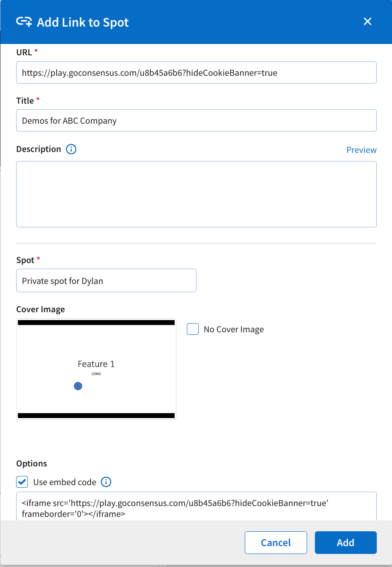This screenshot has width=392, height=567.
Task: Focus the Title field with Demos for ABC Company
Action: [196, 121]
